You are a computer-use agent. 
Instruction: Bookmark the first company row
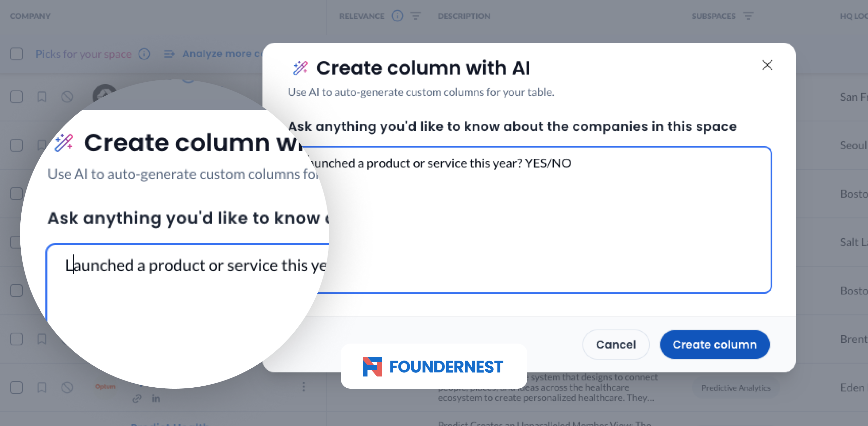click(42, 97)
